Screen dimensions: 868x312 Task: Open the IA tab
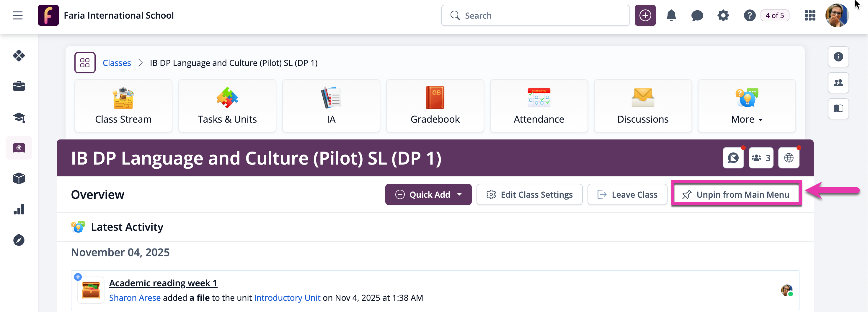[331, 106]
